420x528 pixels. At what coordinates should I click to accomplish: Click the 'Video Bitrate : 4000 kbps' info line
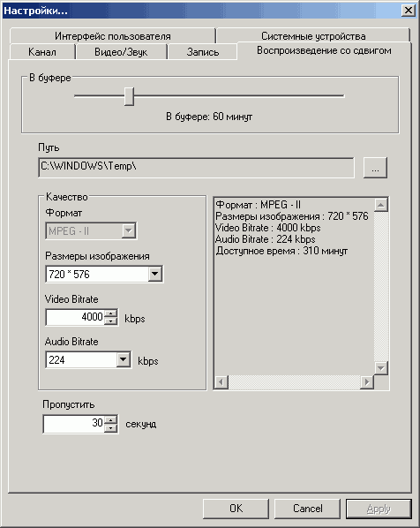268,228
